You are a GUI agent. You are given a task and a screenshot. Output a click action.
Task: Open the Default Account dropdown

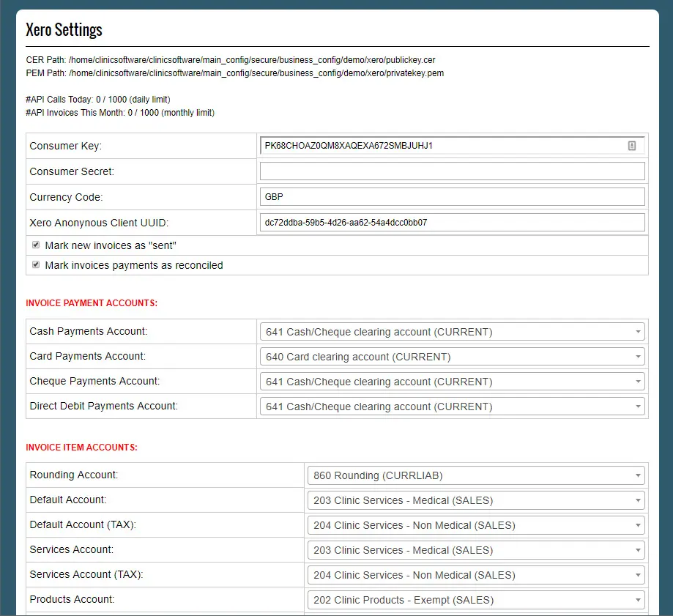coord(476,500)
